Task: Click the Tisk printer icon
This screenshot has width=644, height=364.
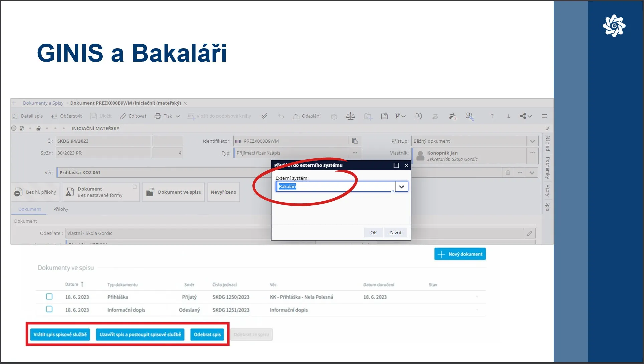Action: tap(158, 116)
